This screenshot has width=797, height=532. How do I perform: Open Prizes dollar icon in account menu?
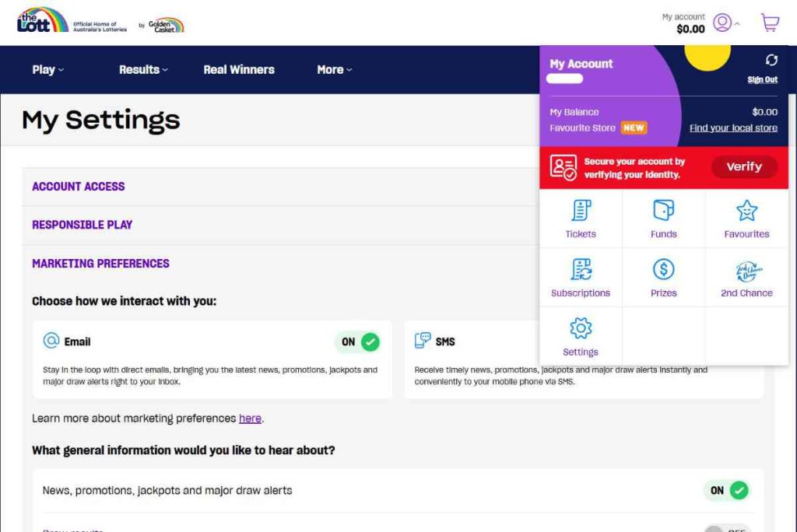(663, 278)
